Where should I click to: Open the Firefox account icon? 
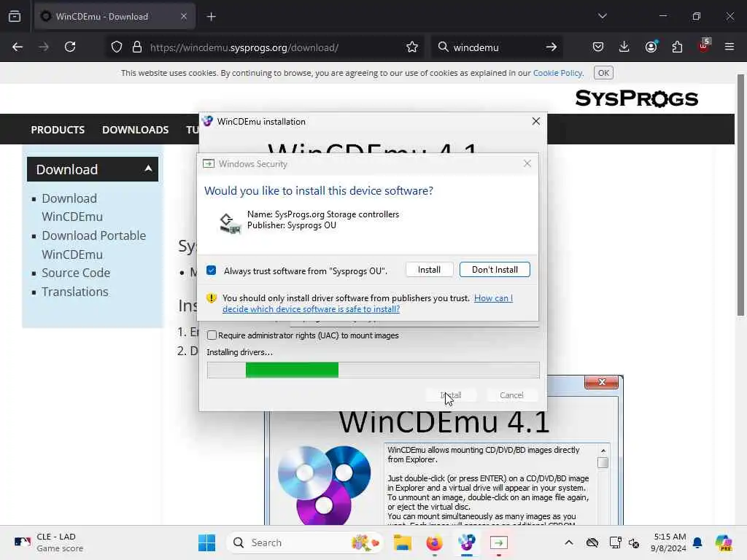651,47
